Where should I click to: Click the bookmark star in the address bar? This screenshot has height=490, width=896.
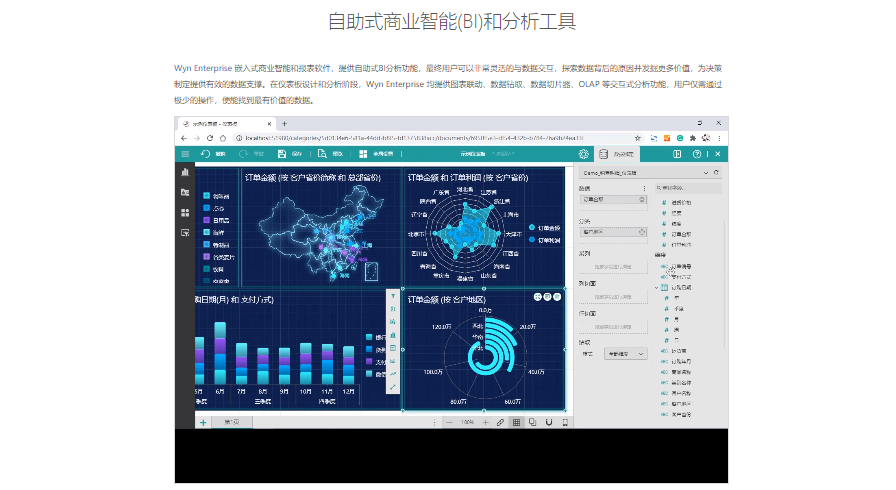[x=638, y=138]
